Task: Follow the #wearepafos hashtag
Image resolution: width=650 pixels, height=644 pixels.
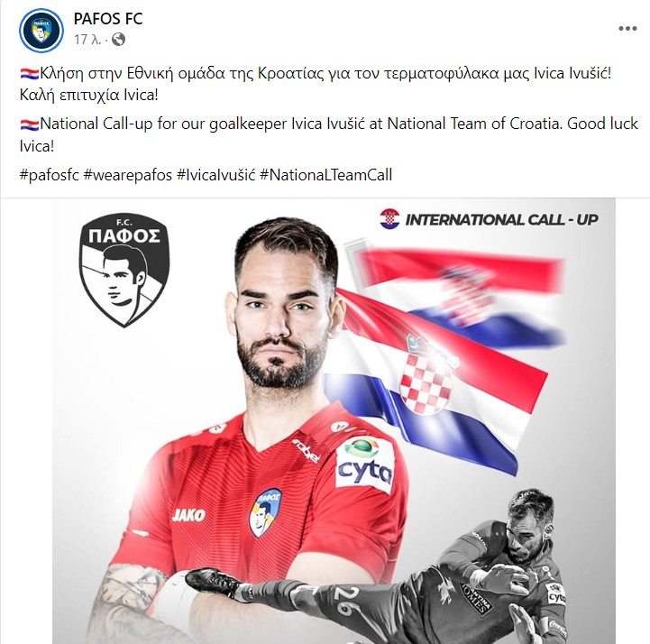Action: click(128, 175)
